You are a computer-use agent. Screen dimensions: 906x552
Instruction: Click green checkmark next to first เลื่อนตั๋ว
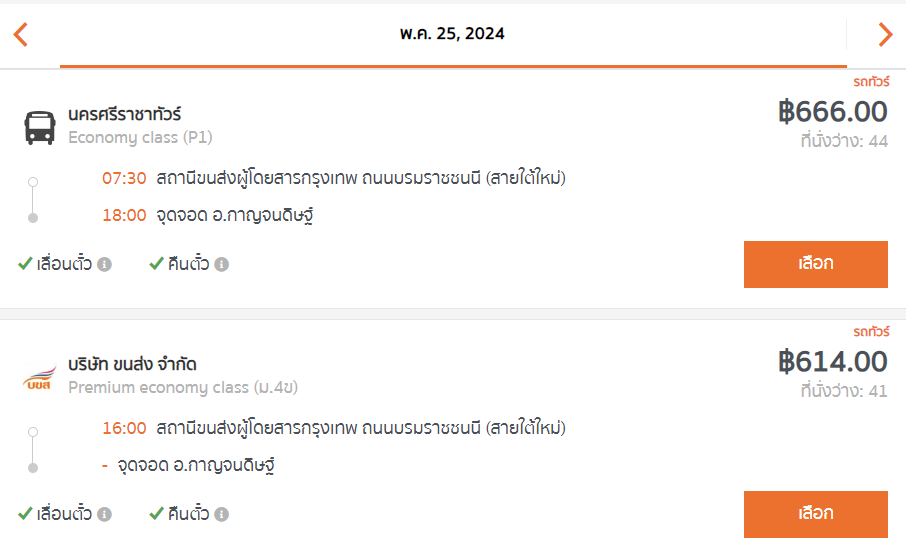click(25, 264)
